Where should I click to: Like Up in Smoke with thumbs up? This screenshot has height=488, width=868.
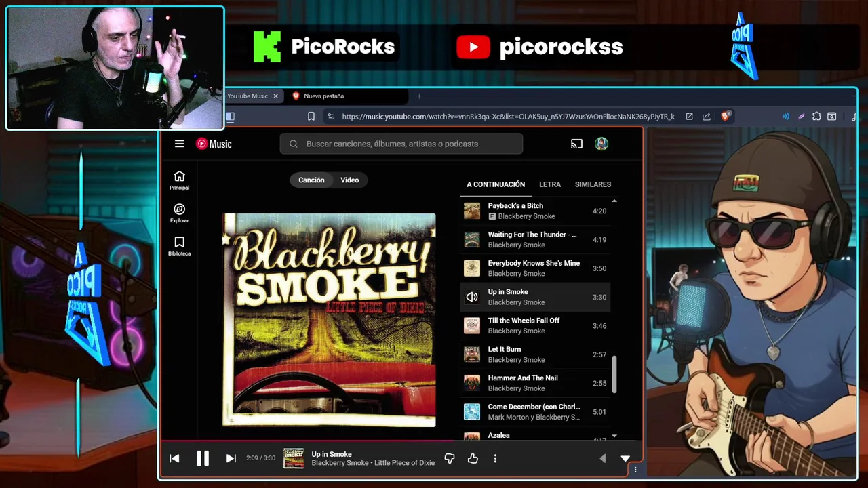pyautogui.click(x=473, y=459)
